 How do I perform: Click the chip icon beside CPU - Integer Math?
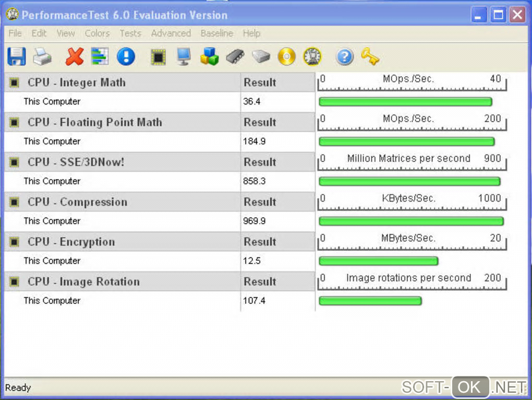click(x=14, y=83)
